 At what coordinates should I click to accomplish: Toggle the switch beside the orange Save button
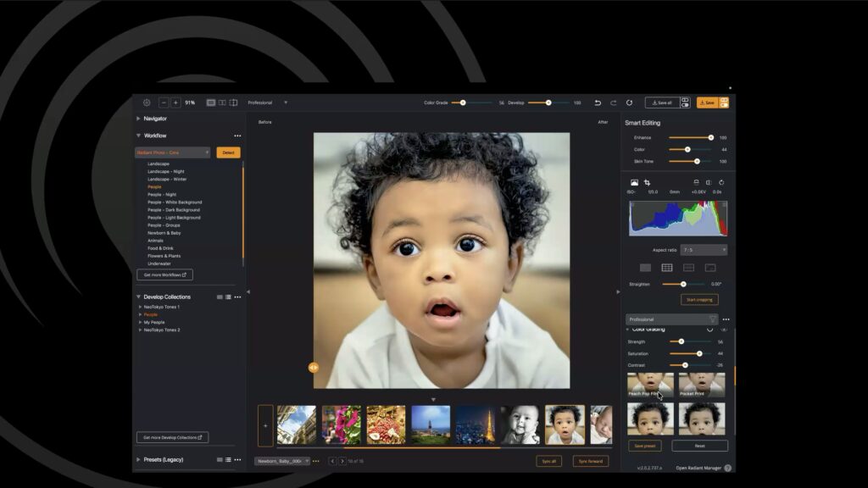coord(724,103)
